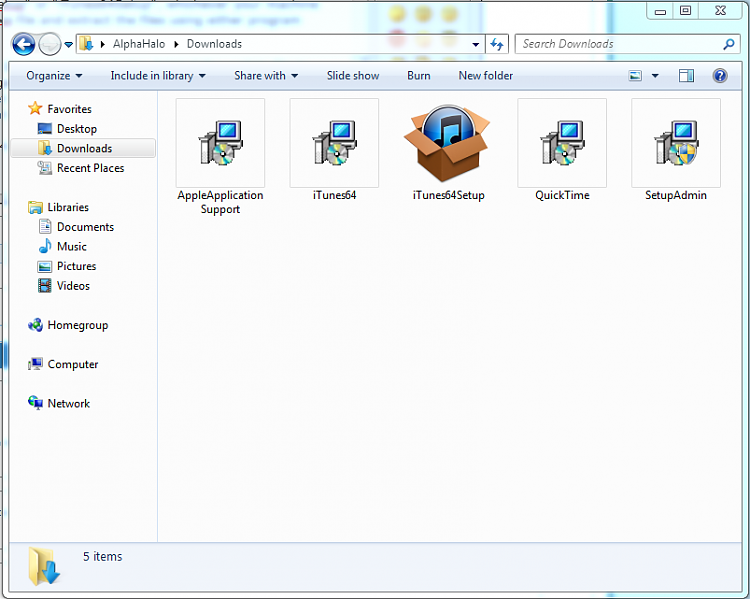
Task: Click the Pictures icon in sidebar
Action: click(x=44, y=266)
